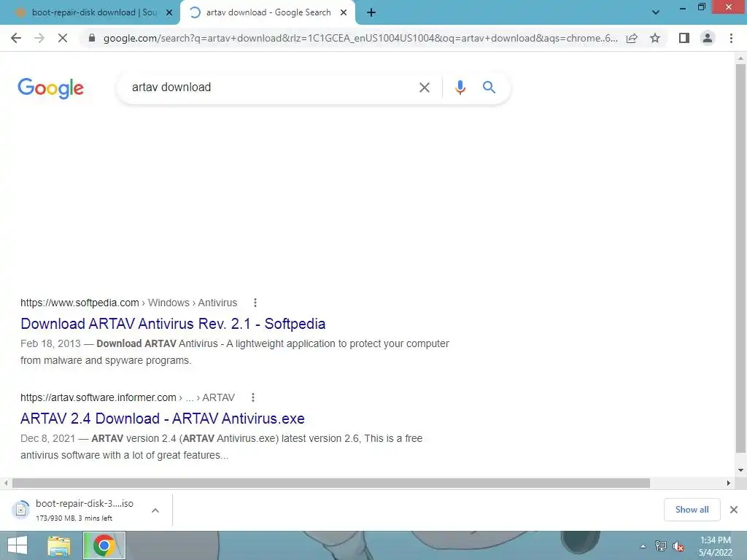
Task: Click the scroll left arrow on the horizontal scrollbar
Action: (x=6, y=483)
